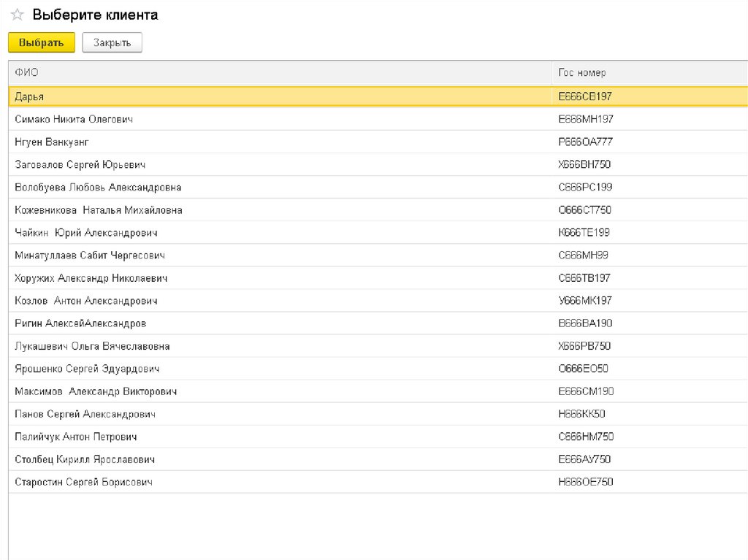Click plate number С666ТВ197
This screenshot has width=748, height=560.
[x=584, y=278]
